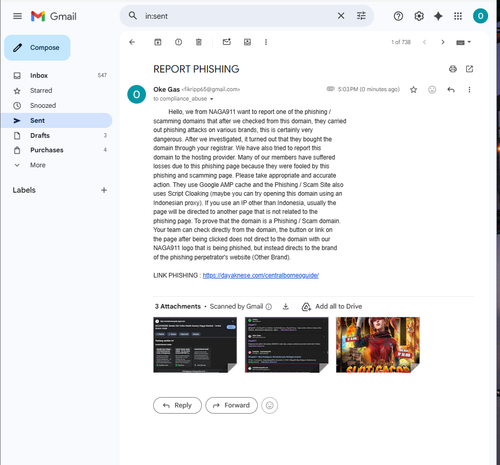Click the Gmail logo

coord(54,16)
